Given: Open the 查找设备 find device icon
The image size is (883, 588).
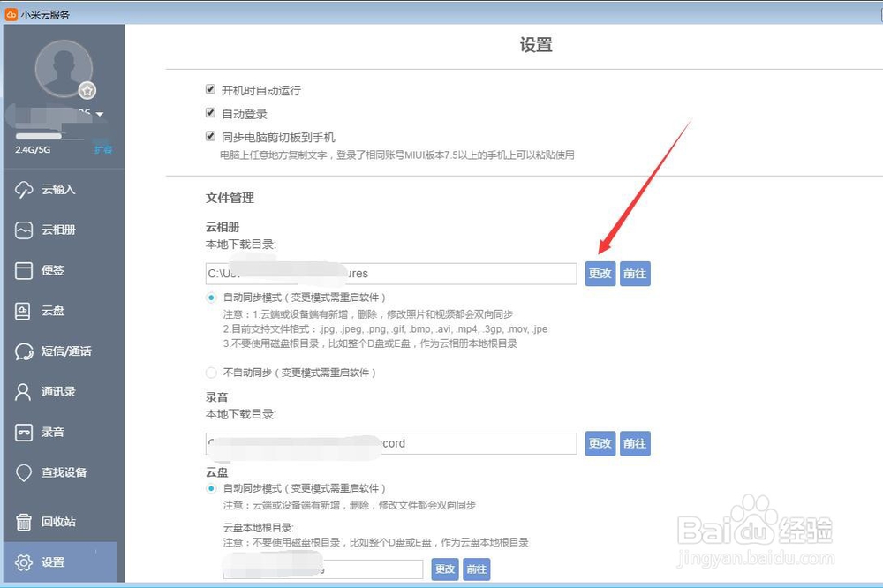Looking at the screenshot, I should click(24, 473).
